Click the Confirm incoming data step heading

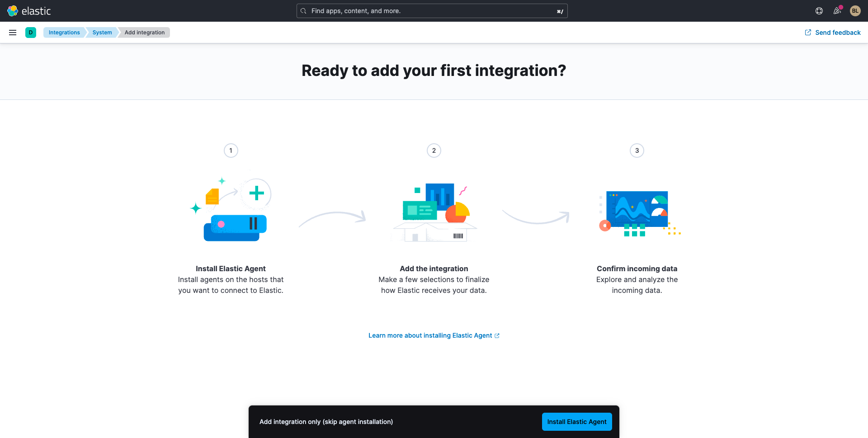pyautogui.click(x=637, y=268)
